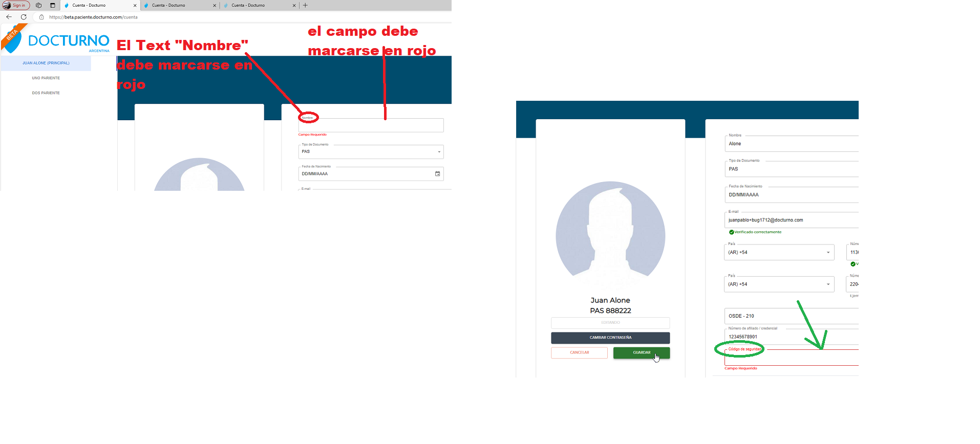The image size is (980, 444).
Task: Open the calendar icon in Fecha de Nacimiento
Action: pos(437,174)
